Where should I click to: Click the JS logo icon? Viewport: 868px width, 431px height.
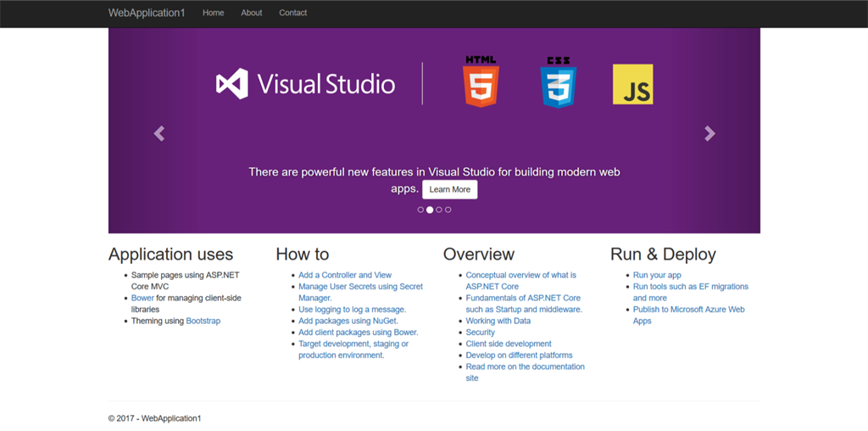(632, 84)
